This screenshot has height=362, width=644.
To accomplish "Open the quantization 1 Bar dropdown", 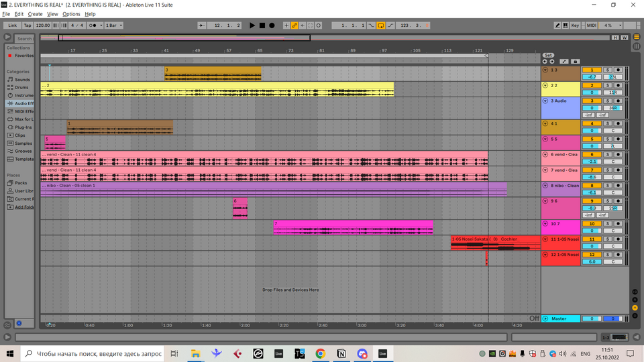I will (x=119, y=25).
